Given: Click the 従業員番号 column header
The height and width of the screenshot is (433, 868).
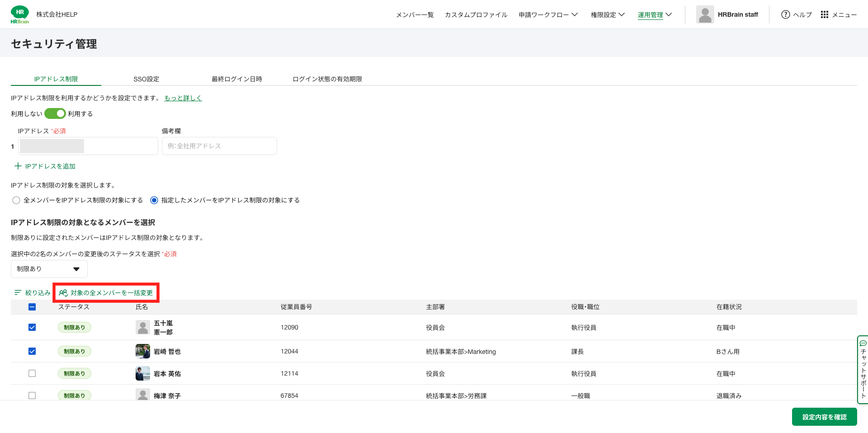Looking at the screenshot, I should (296, 306).
